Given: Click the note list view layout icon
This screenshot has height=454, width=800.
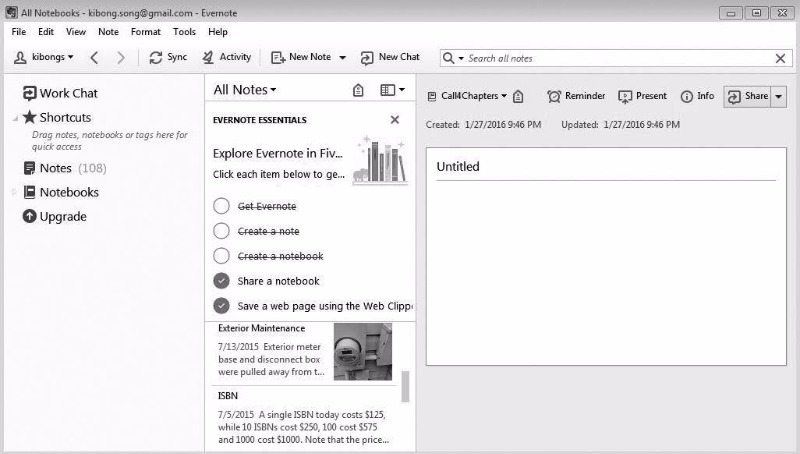Looking at the screenshot, I should (387, 90).
